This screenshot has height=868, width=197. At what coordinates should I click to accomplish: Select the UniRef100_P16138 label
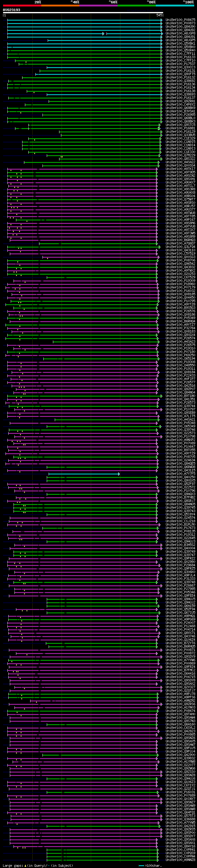coord(180,91)
